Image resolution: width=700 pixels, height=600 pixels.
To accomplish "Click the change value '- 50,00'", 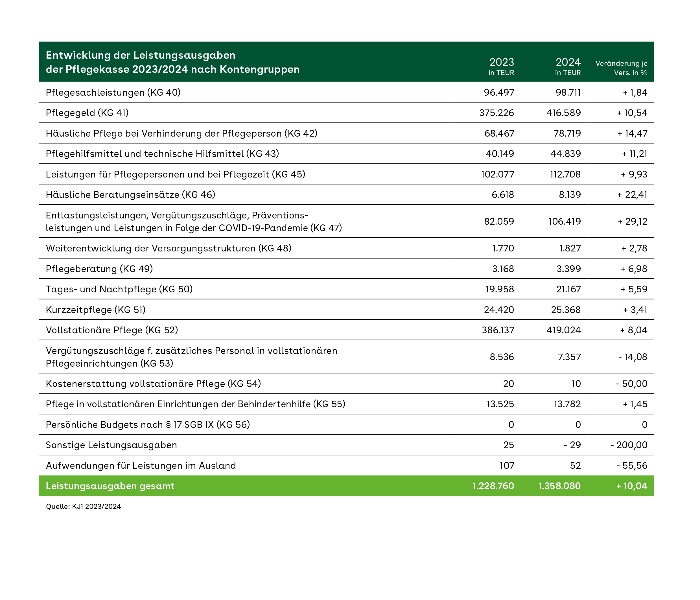I will (x=632, y=384).
